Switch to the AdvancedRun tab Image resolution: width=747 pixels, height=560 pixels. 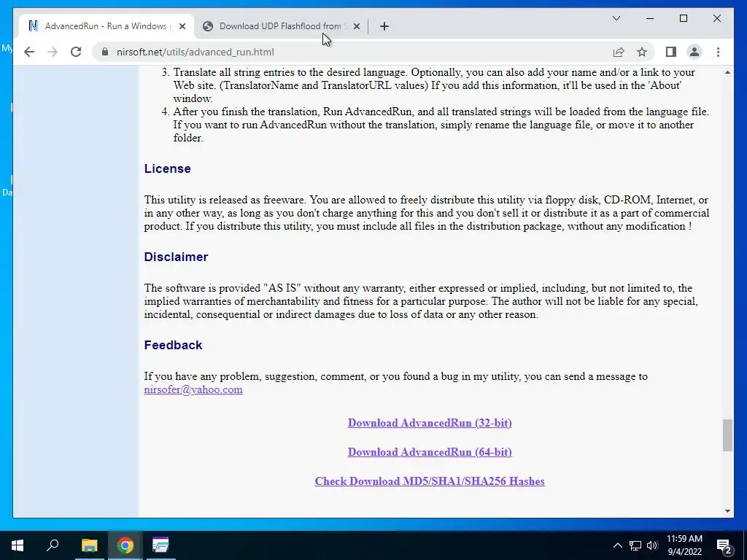[107, 26]
